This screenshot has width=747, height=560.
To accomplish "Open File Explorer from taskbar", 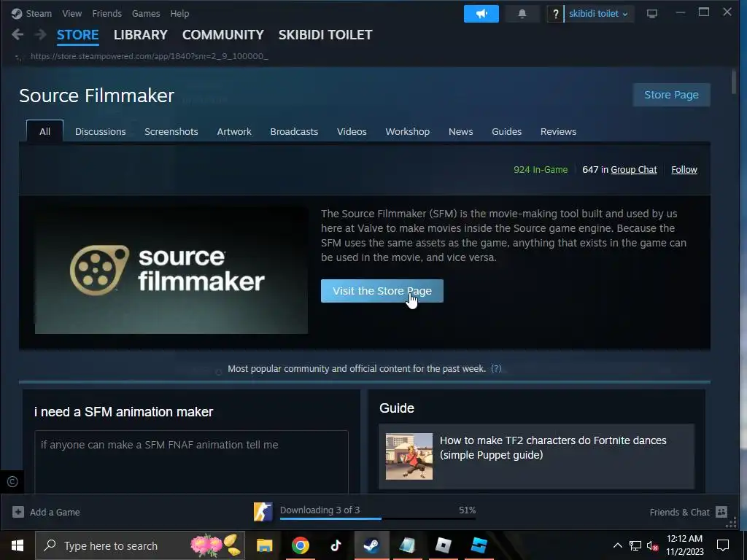I will pyautogui.click(x=264, y=545).
